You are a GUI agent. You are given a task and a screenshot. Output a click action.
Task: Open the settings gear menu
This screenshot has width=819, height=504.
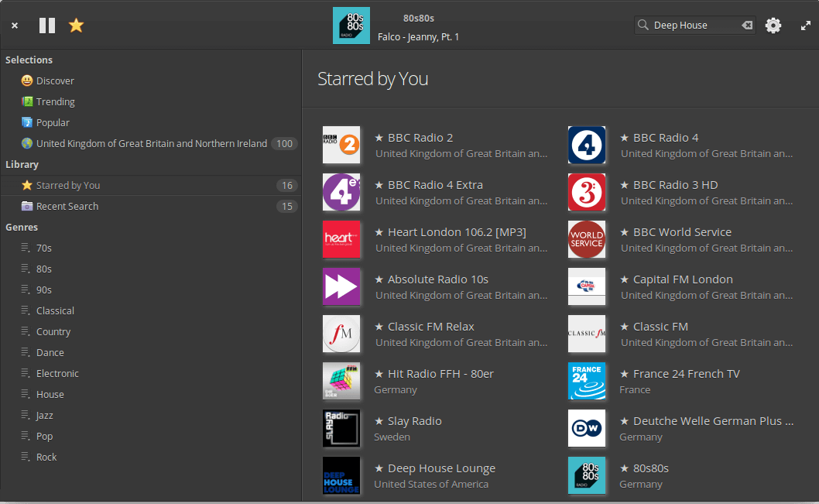coord(773,25)
